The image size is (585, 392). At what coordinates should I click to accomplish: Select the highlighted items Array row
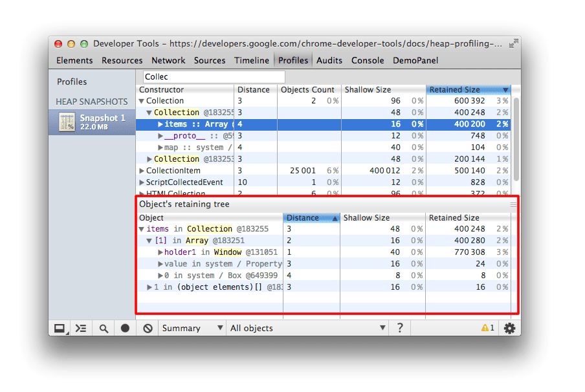pos(194,124)
